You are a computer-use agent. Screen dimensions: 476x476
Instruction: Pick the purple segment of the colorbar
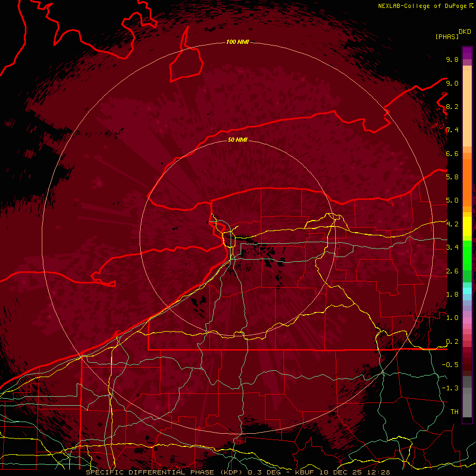[467, 53]
